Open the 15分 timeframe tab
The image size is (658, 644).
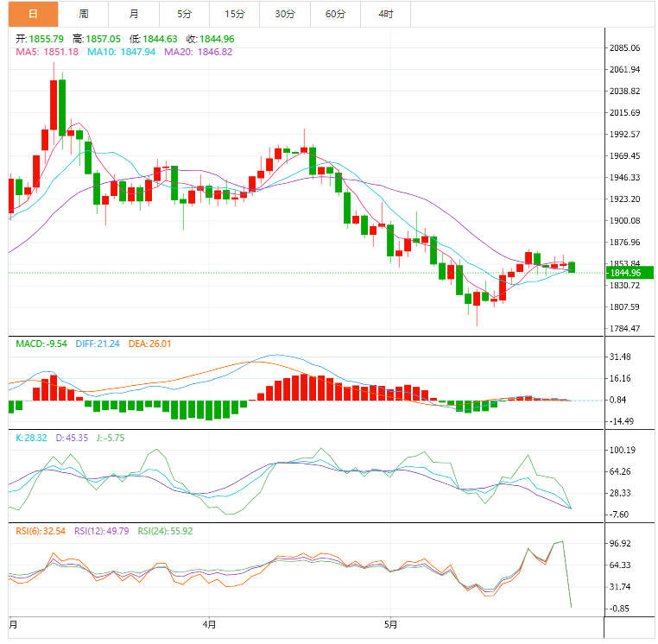tap(235, 15)
